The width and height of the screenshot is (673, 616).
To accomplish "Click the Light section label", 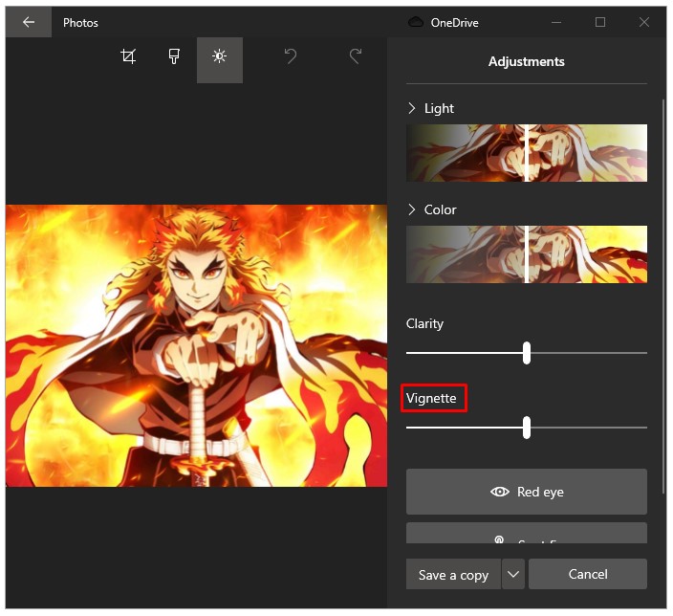I will click(439, 108).
